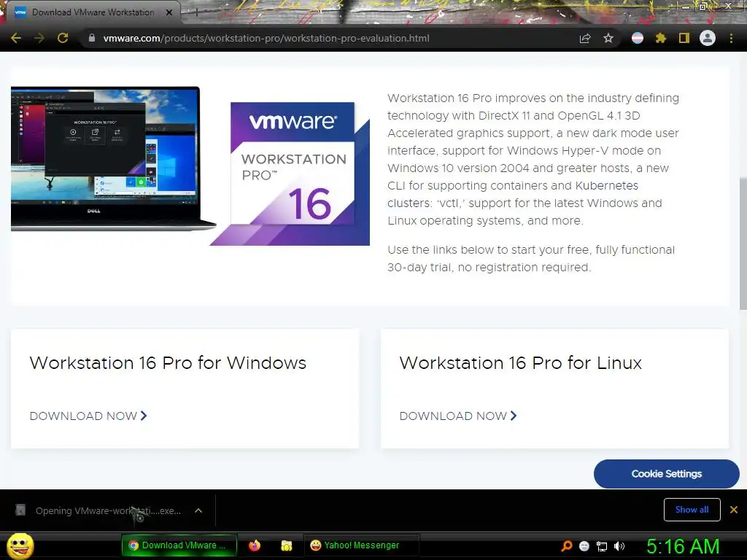Click the forward navigation arrow
The image size is (747, 560).
click(x=39, y=38)
